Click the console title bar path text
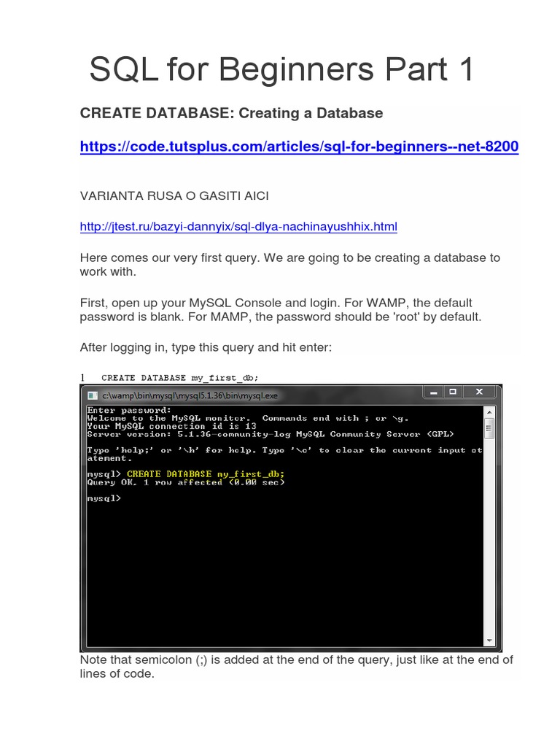560x747 pixels. [190, 395]
